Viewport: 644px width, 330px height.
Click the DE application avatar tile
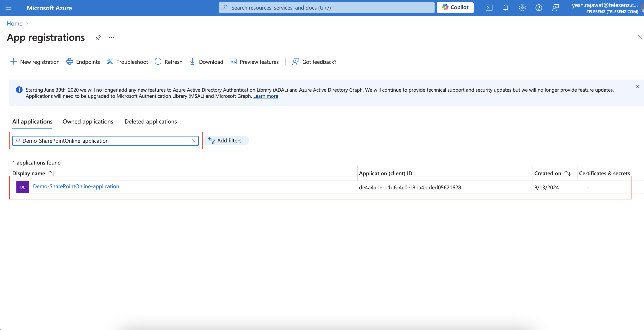pyautogui.click(x=23, y=187)
